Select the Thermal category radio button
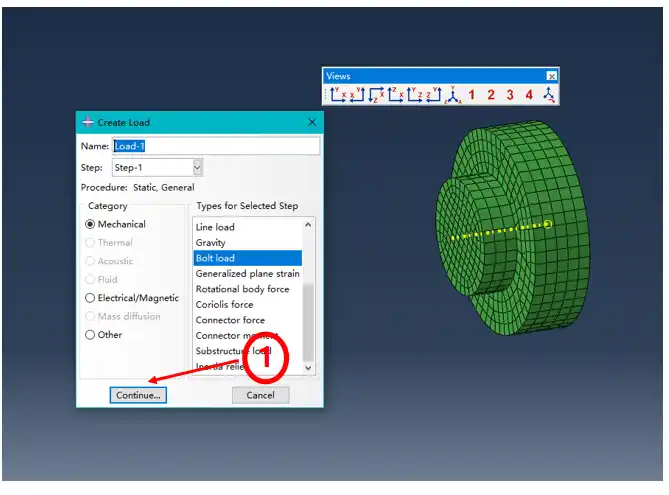Screen dimensions: 669x495 [90, 243]
